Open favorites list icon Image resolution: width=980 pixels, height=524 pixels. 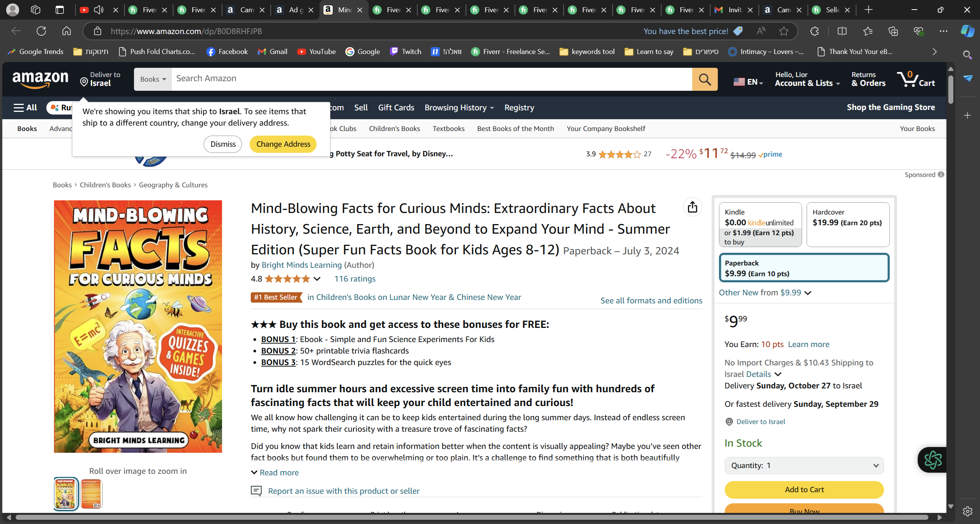pos(868,31)
